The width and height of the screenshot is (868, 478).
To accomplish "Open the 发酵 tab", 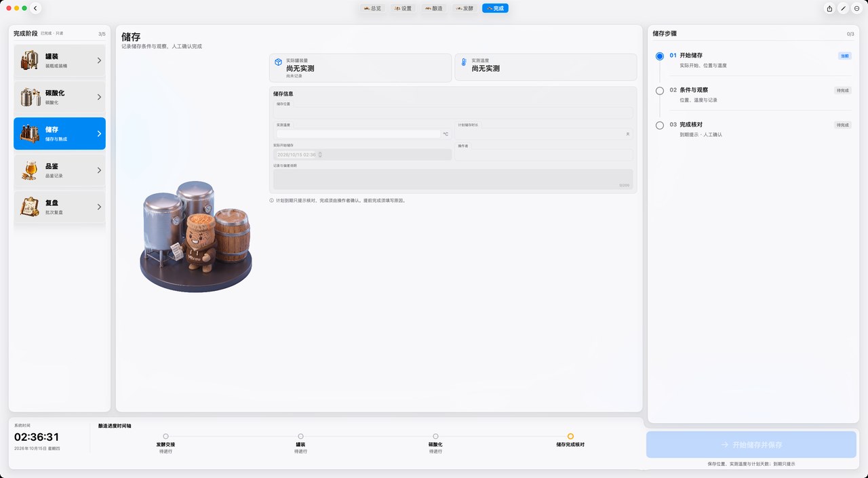I will [465, 8].
